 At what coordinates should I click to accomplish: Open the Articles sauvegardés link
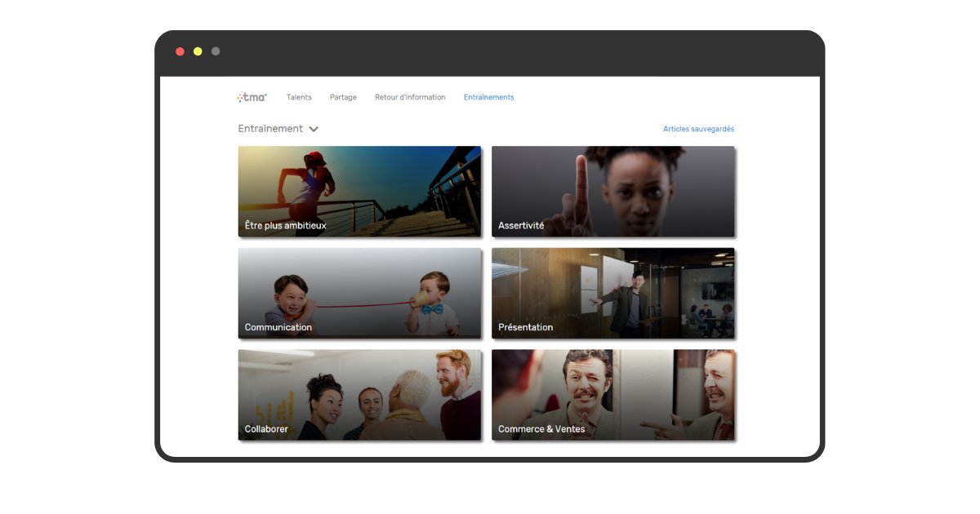click(698, 129)
